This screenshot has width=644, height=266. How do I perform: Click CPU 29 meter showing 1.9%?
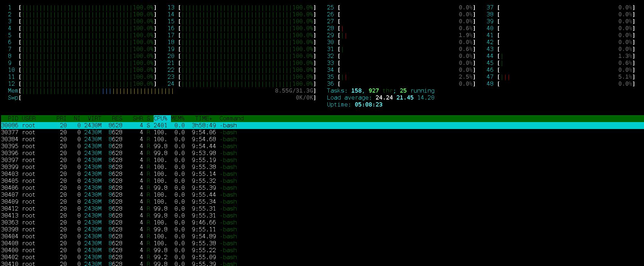(x=401, y=35)
